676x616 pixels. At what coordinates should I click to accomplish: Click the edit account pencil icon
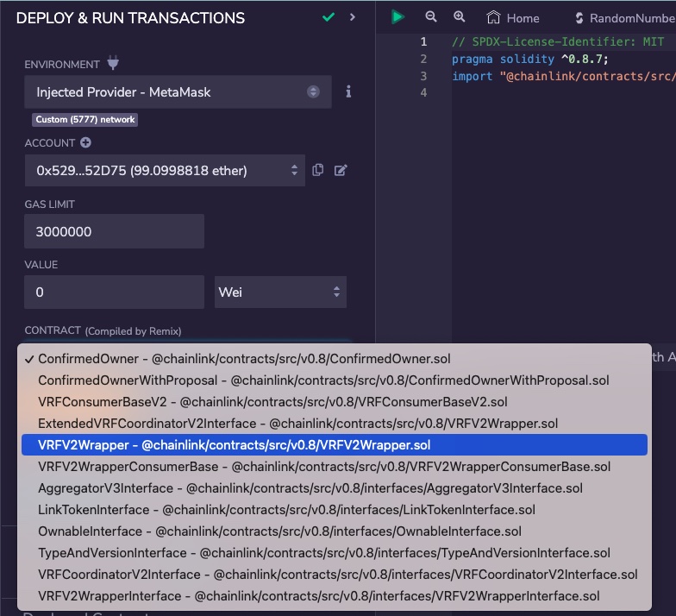click(x=341, y=170)
